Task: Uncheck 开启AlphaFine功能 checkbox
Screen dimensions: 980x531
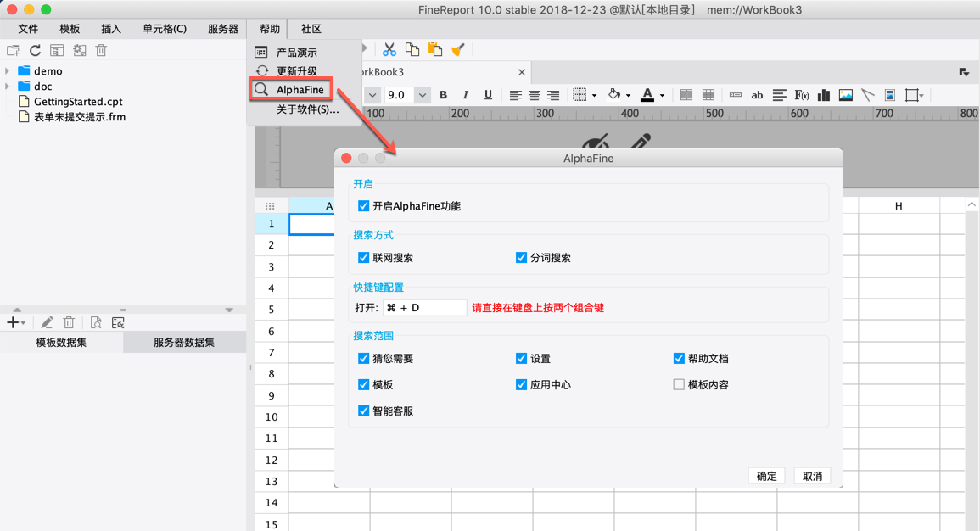Action: [363, 205]
